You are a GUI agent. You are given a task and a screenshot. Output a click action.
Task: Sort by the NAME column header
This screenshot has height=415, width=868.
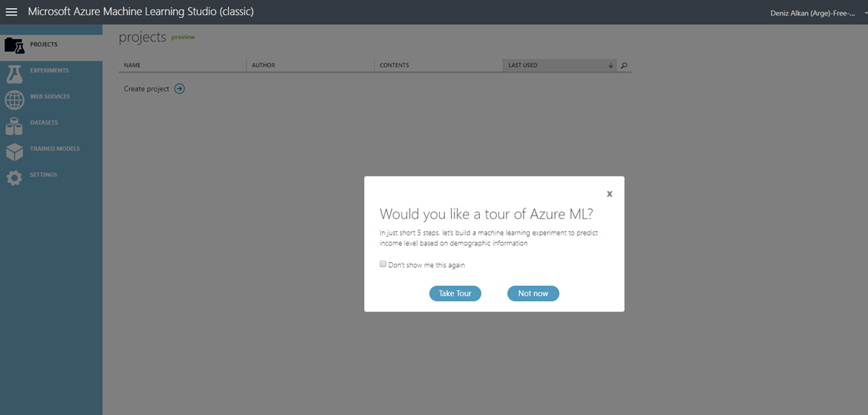182,66
